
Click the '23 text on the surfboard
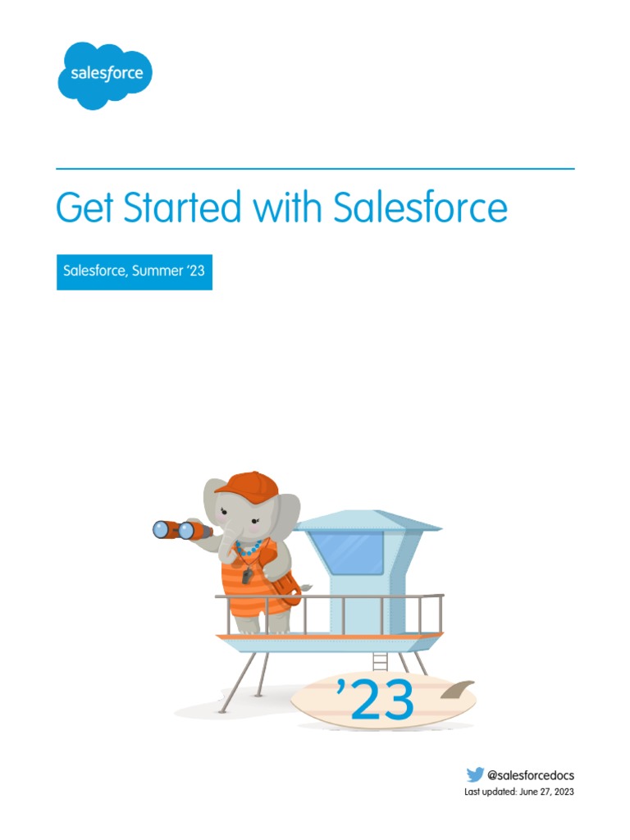pos(376,700)
